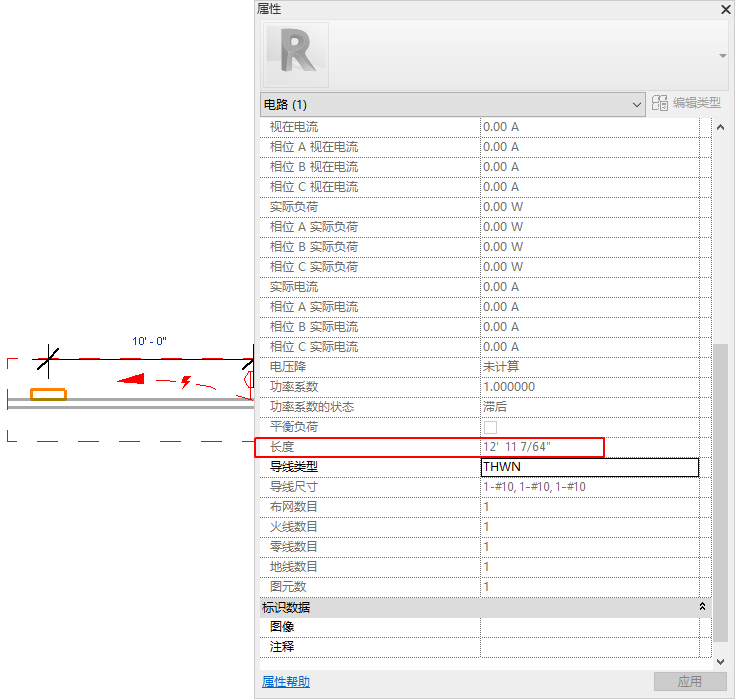Open the type selector dropdown arrow
The width and height of the screenshot is (736, 699).
pos(723,55)
